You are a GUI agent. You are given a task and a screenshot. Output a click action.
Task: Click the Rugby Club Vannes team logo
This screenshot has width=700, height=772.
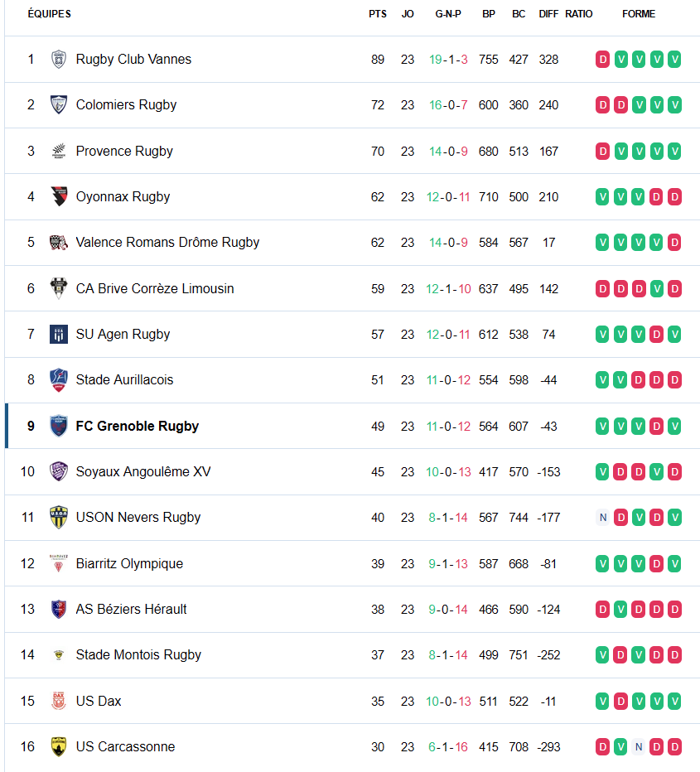(x=58, y=60)
